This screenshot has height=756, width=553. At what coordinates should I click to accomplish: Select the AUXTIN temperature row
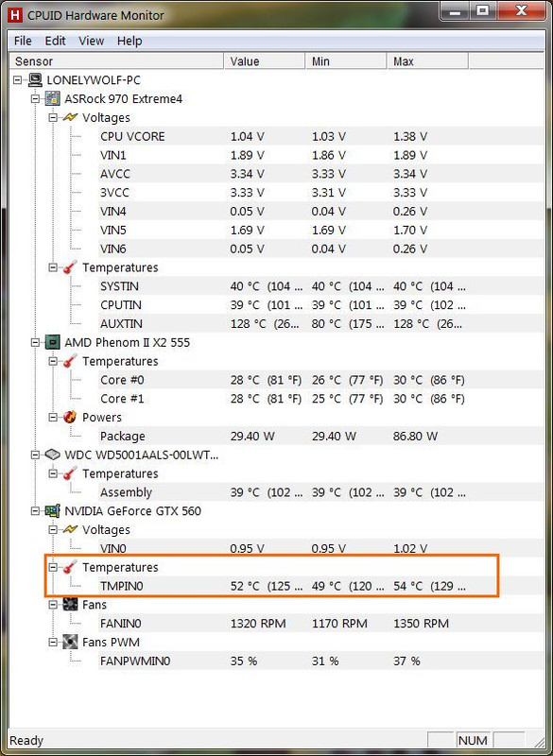pos(320,323)
